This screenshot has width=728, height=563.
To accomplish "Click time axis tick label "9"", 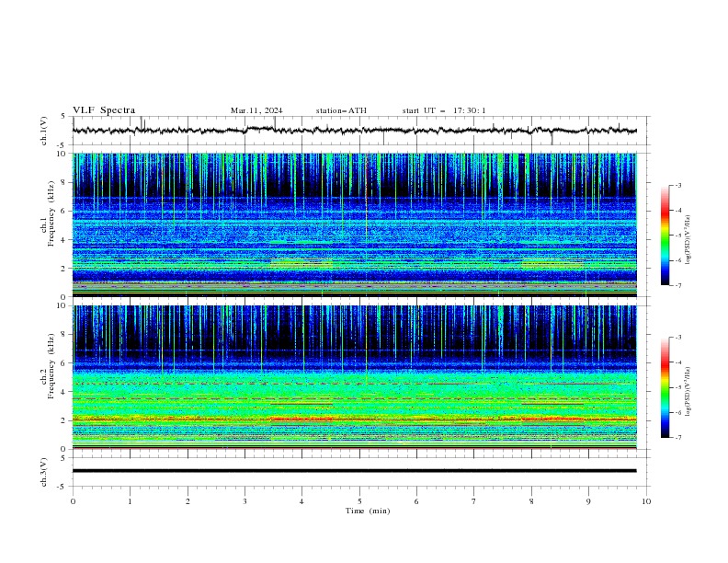I will (x=588, y=501).
